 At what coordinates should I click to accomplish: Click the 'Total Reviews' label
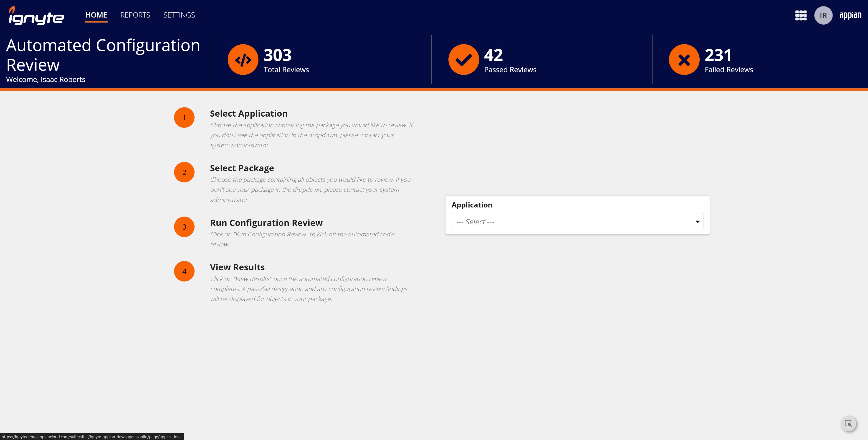coord(286,70)
